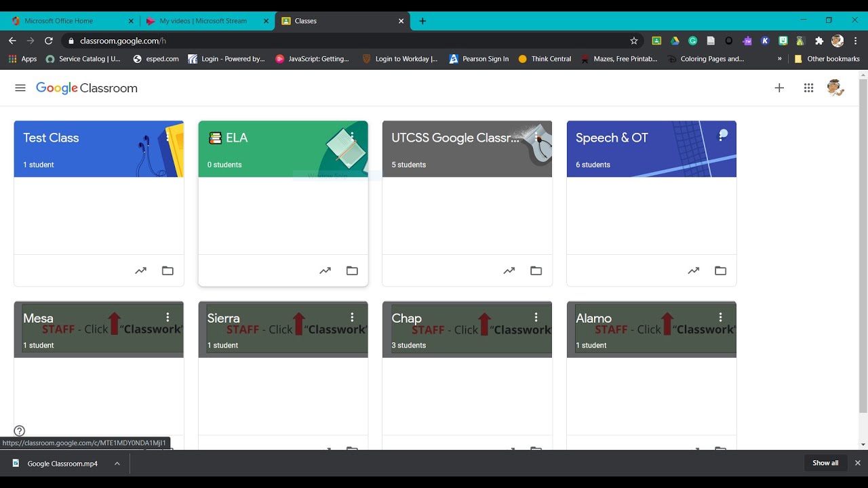Click the help question mark icon
Screen dimensions: 868x488
tap(20, 430)
